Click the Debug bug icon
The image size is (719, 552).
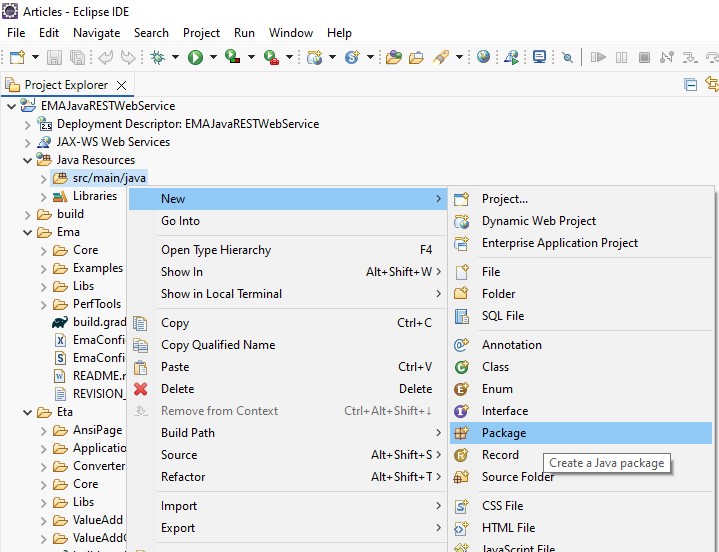point(158,57)
